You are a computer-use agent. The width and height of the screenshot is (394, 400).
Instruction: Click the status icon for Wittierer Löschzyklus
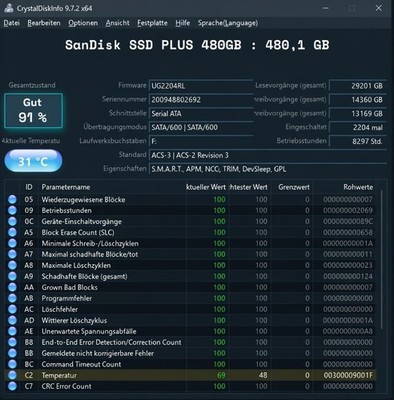(x=12, y=320)
